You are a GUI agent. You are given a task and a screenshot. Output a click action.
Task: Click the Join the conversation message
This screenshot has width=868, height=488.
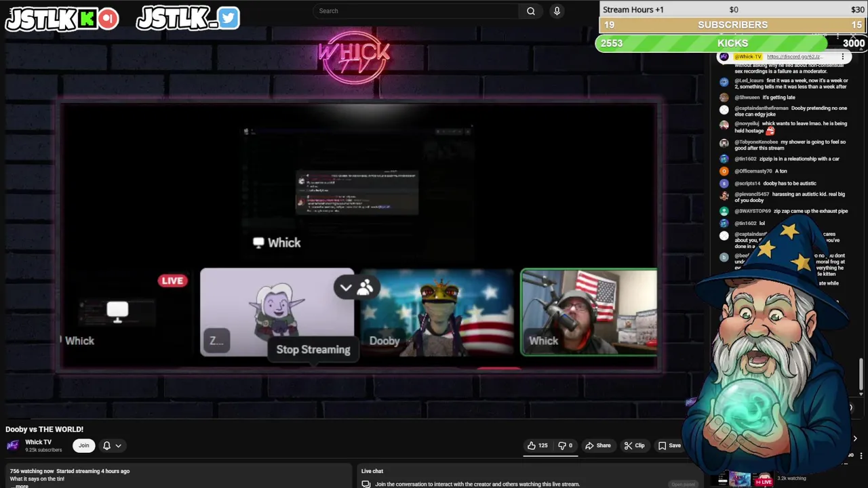[477, 484]
